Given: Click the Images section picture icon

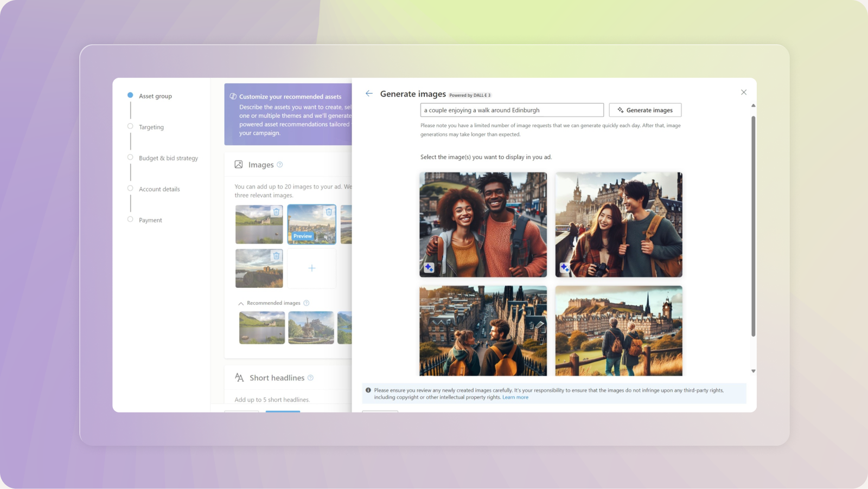Looking at the screenshot, I should 239,164.
